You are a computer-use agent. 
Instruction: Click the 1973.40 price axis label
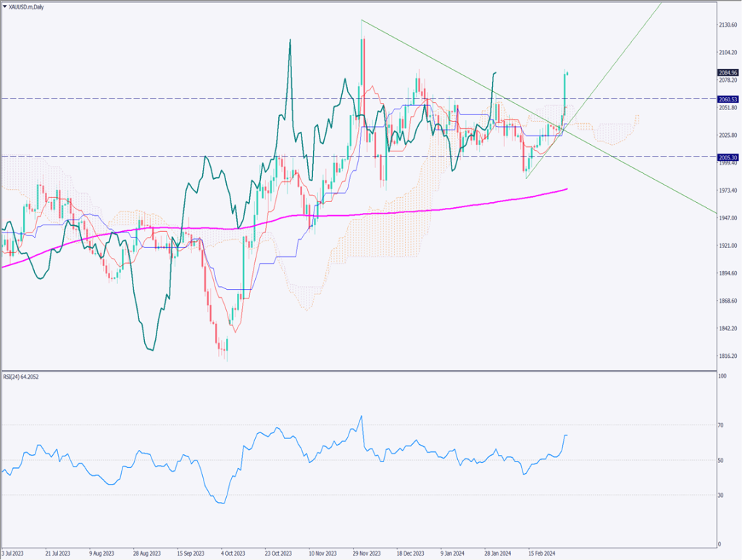(x=726, y=191)
